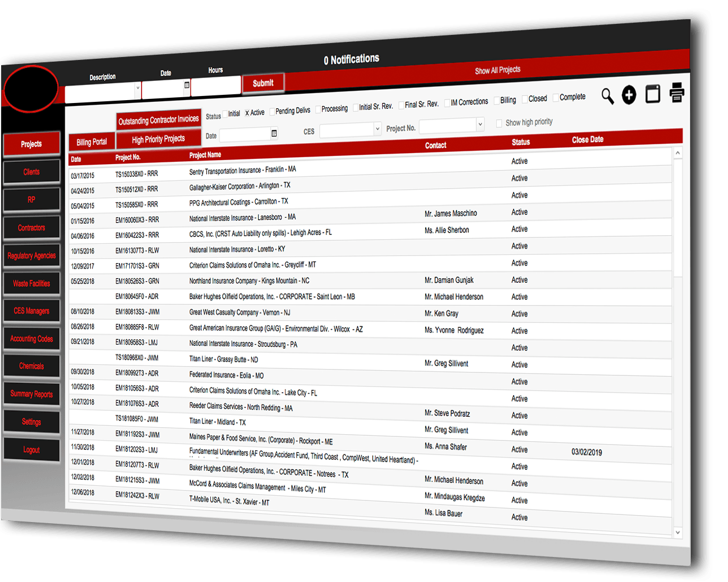This screenshot has width=728, height=582.
Task: Add a new project with plus icon
Action: click(x=629, y=95)
